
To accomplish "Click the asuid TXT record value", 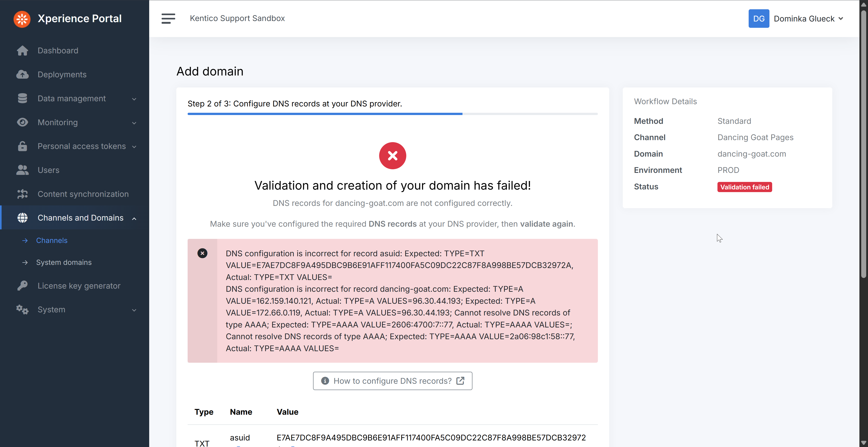I will 431,438.
